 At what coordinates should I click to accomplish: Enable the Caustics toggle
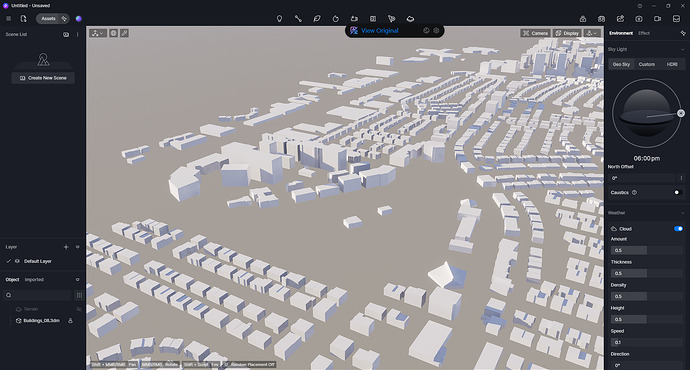click(678, 192)
